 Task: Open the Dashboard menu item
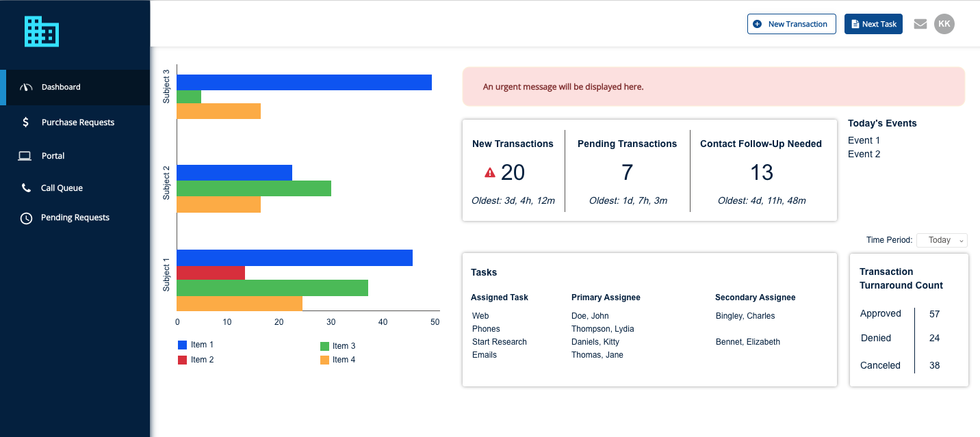75,88
